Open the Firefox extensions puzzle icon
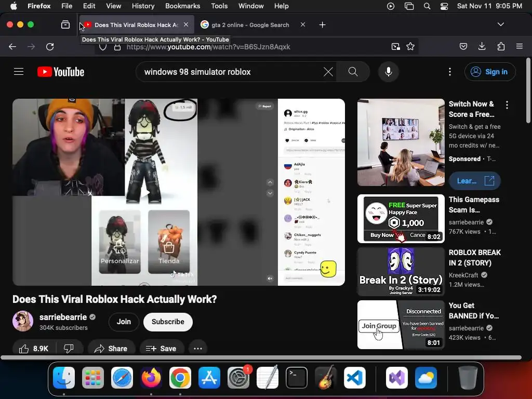This screenshot has height=399, width=532. (x=501, y=46)
